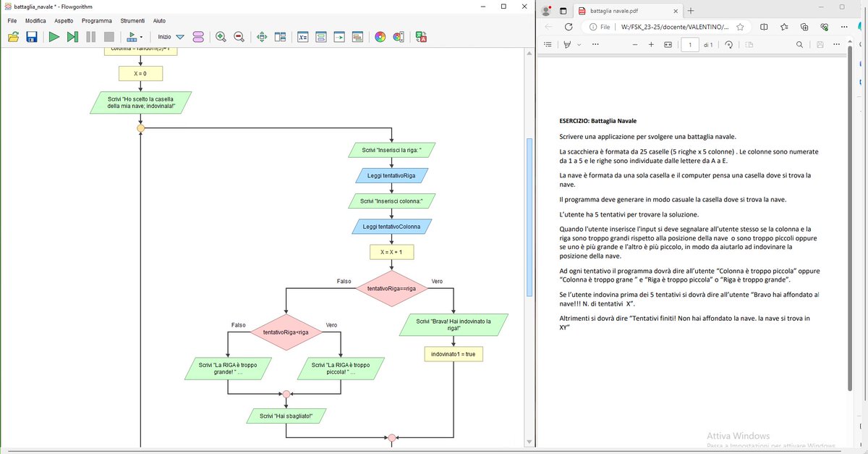Open the source code viewer icon
The height and width of the screenshot is (454, 868).
[x=339, y=37]
